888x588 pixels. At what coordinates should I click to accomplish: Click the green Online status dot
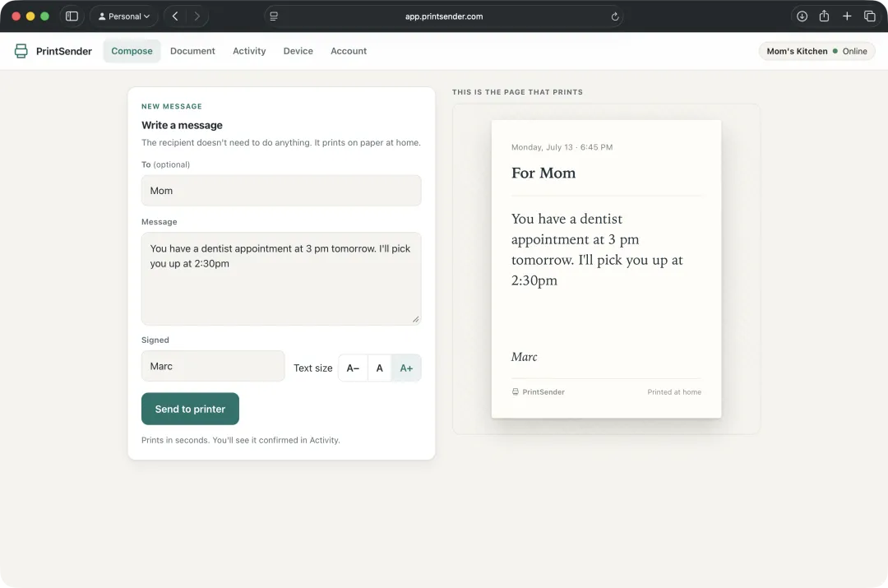click(835, 51)
